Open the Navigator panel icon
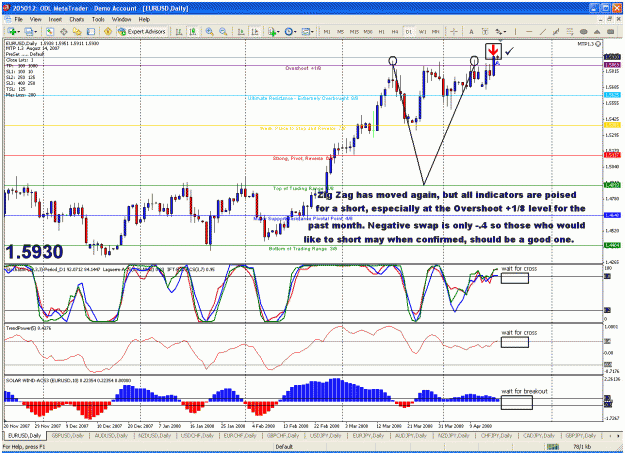 click(x=77, y=32)
